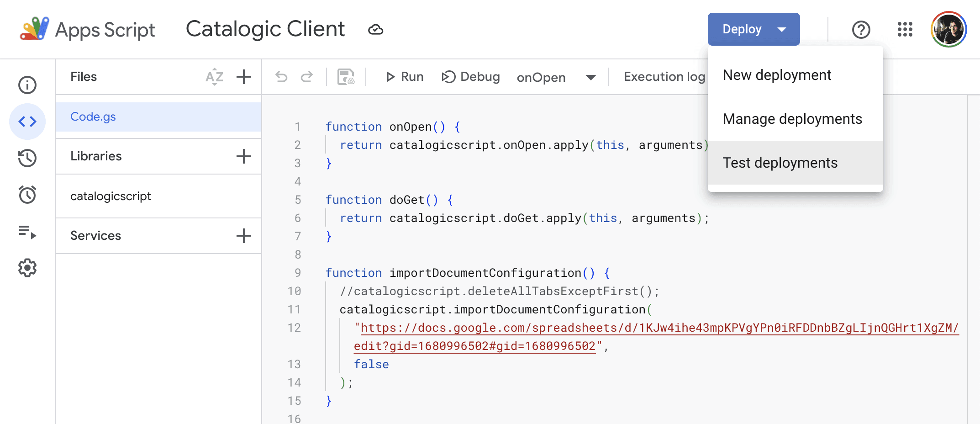The image size is (980, 424).
Task: Save project to Drive icon
Action: point(346,77)
